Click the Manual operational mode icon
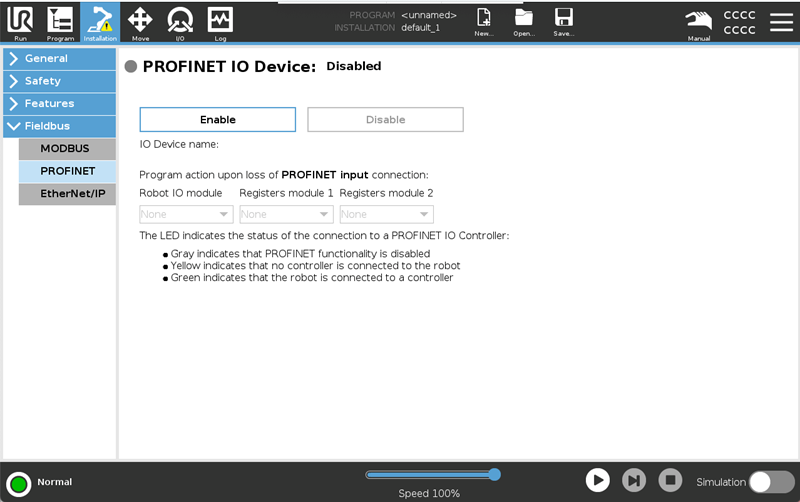The height and width of the screenshot is (502, 800). (x=699, y=21)
